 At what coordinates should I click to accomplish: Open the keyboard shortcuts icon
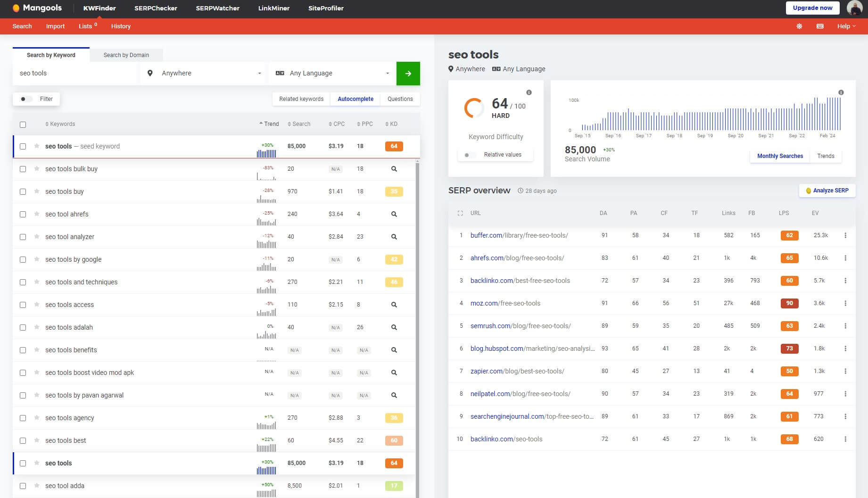tap(820, 26)
